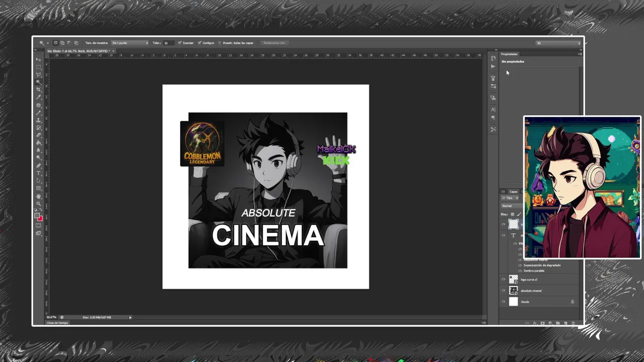The width and height of the screenshot is (644, 362).
Task: Select the Polygonal Lasso tool
Action: (38, 74)
